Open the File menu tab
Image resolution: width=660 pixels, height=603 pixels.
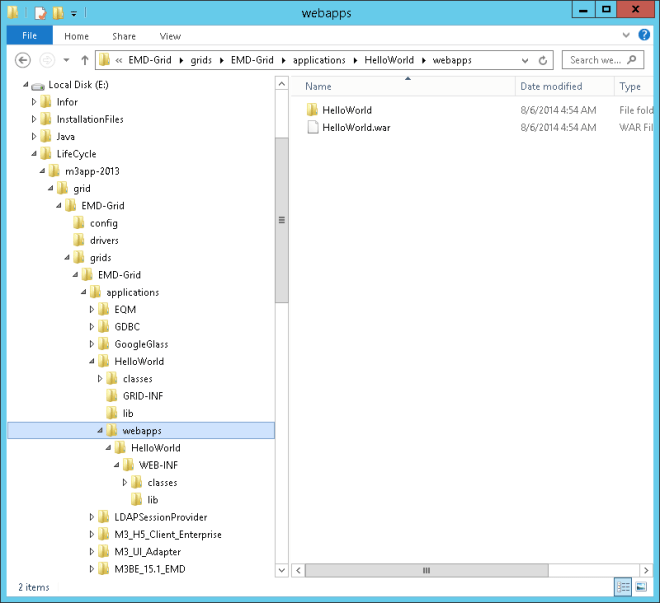click(x=29, y=36)
